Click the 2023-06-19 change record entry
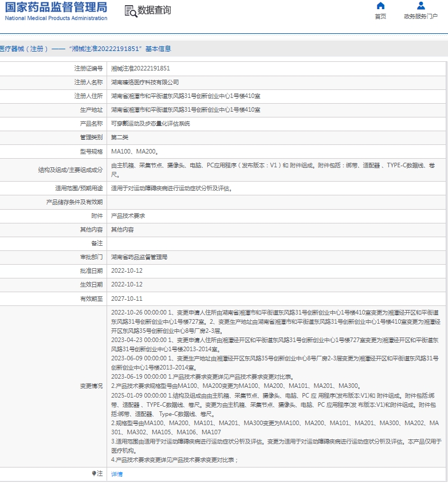The height and width of the screenshot is (483, 448). point(236,382)
